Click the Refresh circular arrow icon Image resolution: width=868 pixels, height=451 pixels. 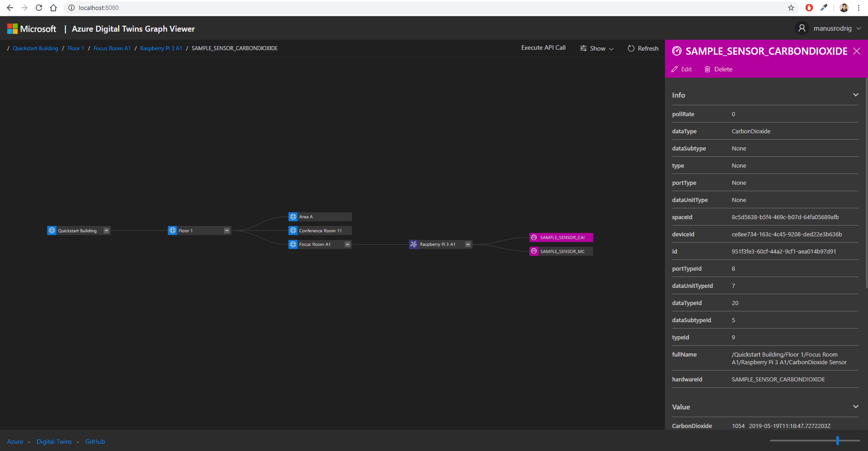click(x=631, y=48)
